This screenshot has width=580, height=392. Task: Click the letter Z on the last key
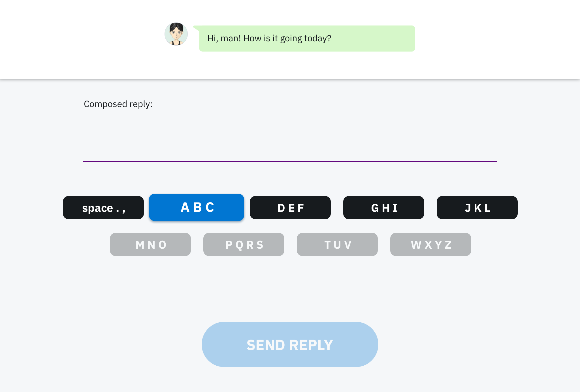click(448, 245)
